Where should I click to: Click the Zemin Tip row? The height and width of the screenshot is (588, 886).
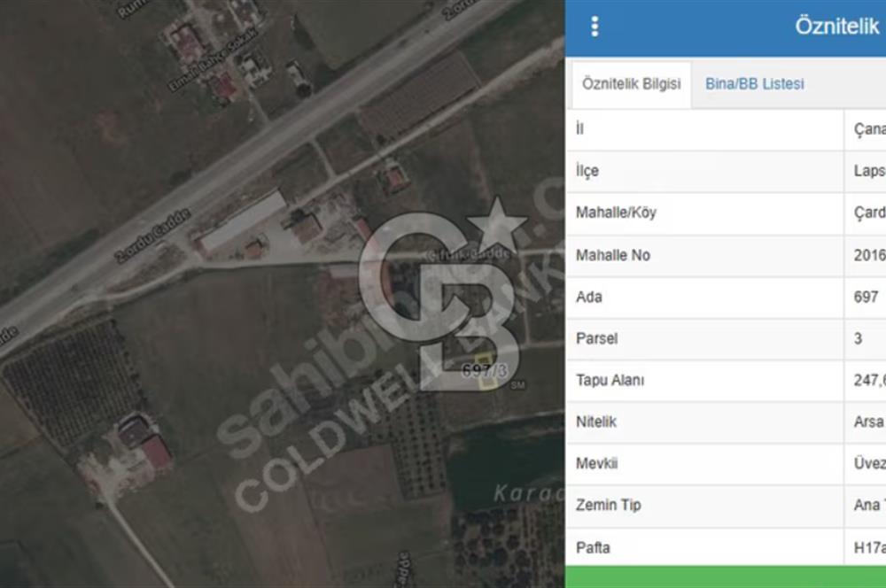pyautogui.click(x=709, y=506)
